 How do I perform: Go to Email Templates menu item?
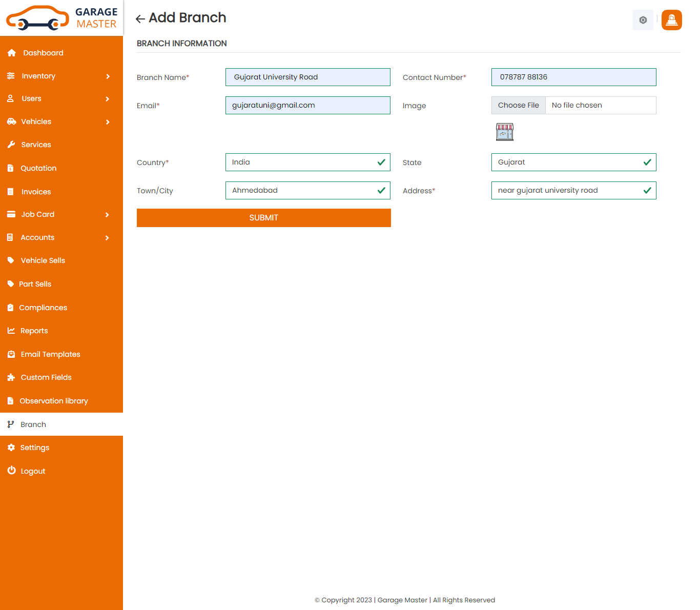click(50, 354)
